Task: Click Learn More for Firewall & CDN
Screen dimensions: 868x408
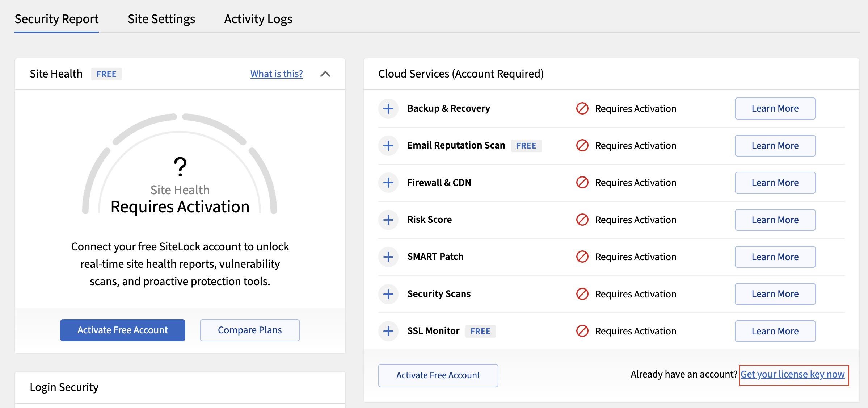Action: click(x=775, y=183)
